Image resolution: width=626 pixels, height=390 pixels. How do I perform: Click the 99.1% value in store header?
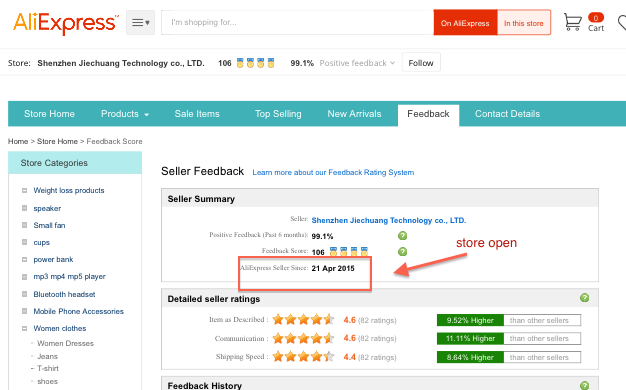[x=302, y=63]
